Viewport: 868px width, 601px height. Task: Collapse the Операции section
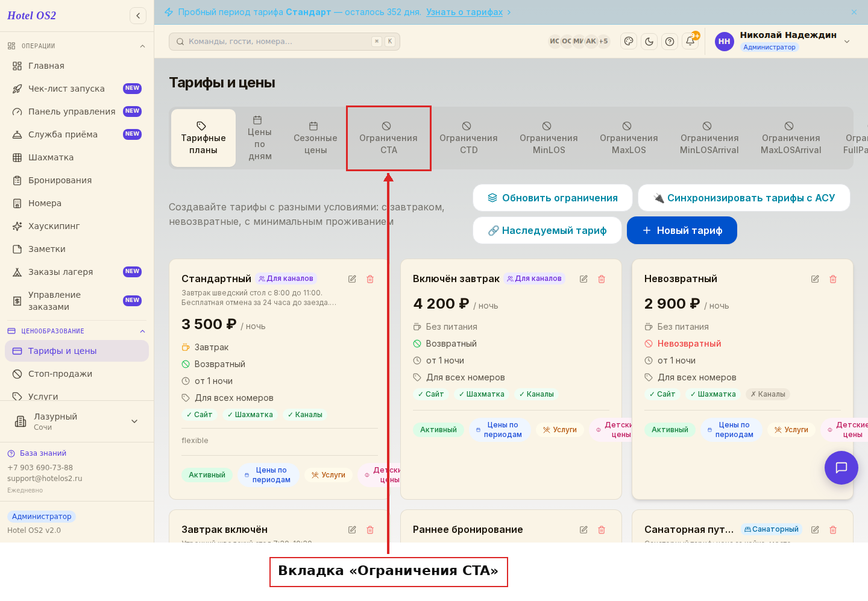(x=77, y=46)
